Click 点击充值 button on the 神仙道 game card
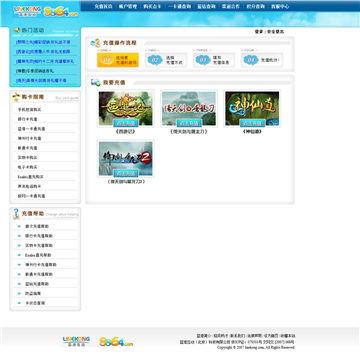The image size is (360, 360). pos(252,123)
